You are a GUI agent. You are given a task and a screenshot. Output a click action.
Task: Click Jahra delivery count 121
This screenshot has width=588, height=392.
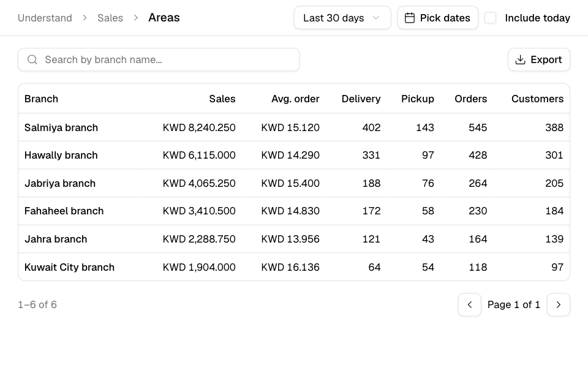coord(371,239)
